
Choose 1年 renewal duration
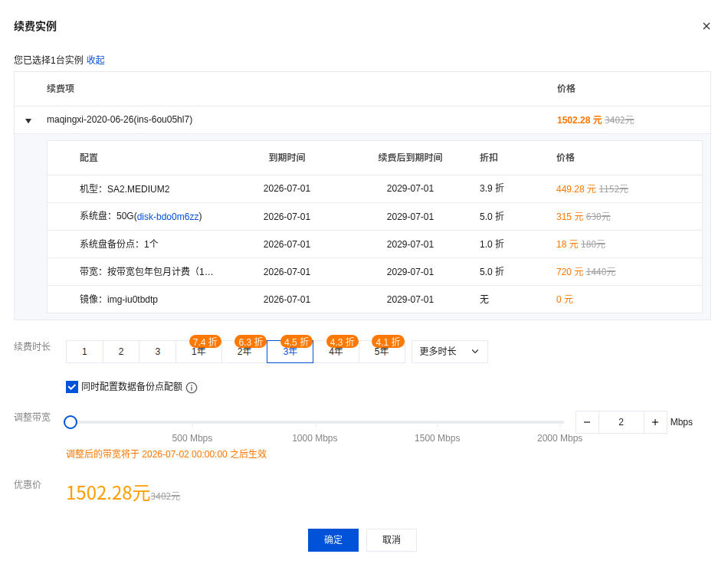coord(198,352)
